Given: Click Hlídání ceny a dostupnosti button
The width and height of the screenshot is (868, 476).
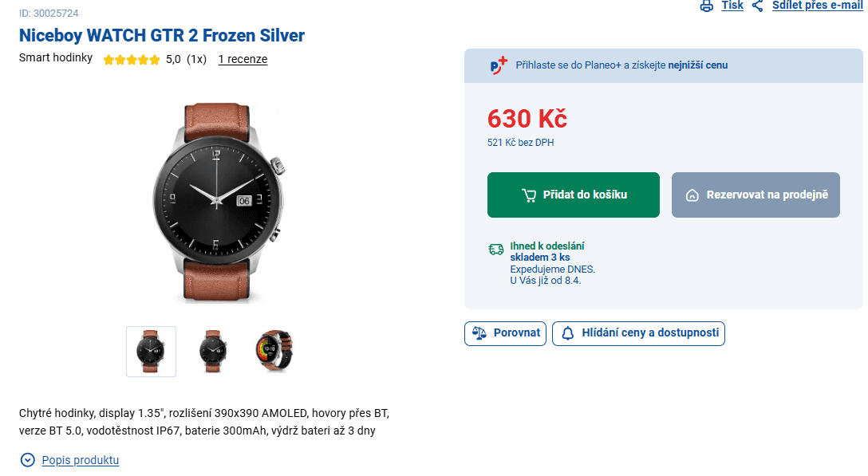Looking at the screenshot, I should tap(649, 333).
